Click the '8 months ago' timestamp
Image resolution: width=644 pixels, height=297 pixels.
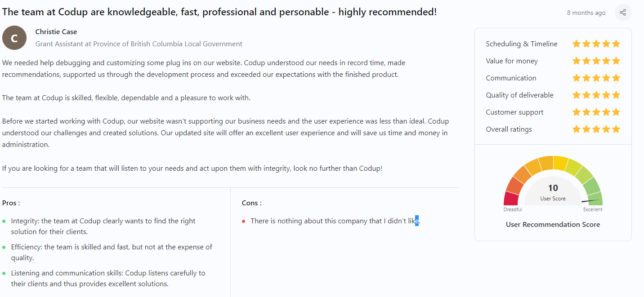pos(586,13)
